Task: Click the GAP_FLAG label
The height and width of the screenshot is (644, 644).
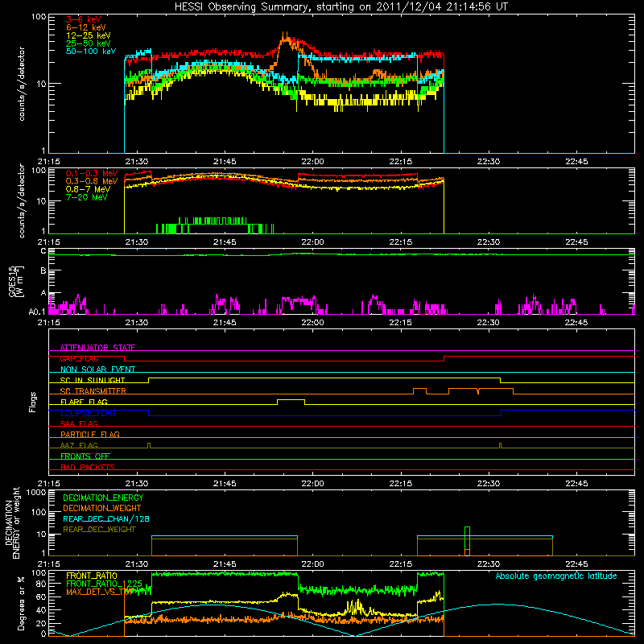Action: 79,358
